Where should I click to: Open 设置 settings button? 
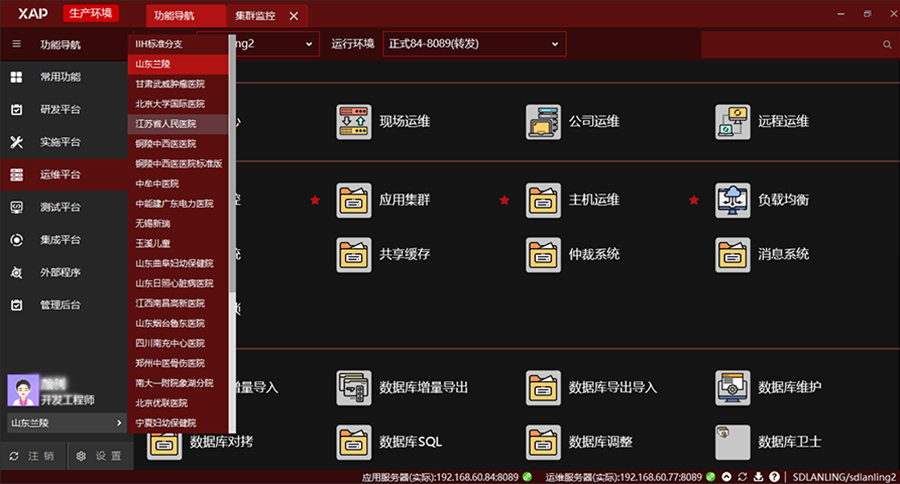pos(100,456)
